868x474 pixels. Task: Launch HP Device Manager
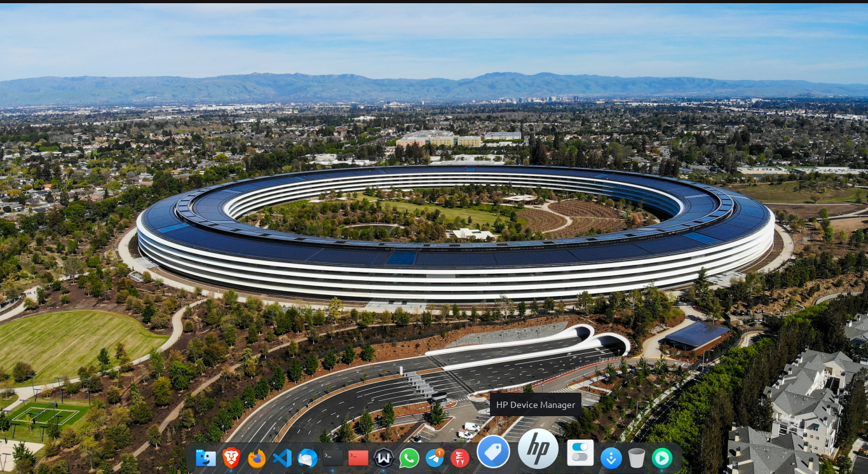[538, 449]
